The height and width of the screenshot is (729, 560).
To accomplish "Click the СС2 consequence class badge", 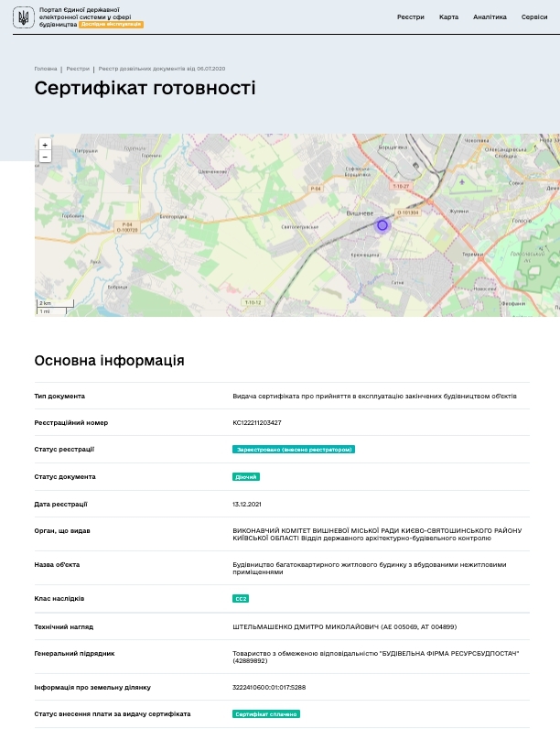I will coord(241,599).
